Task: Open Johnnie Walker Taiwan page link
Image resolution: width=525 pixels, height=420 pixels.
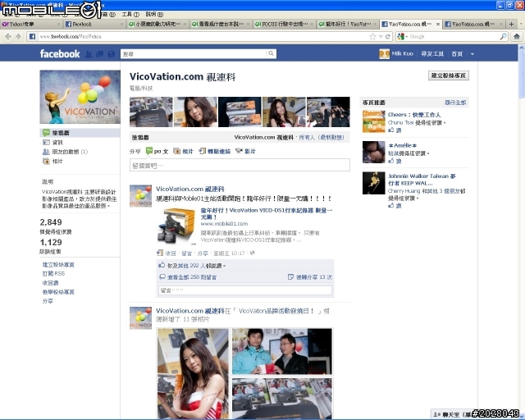Action: (x=422, y=180)
